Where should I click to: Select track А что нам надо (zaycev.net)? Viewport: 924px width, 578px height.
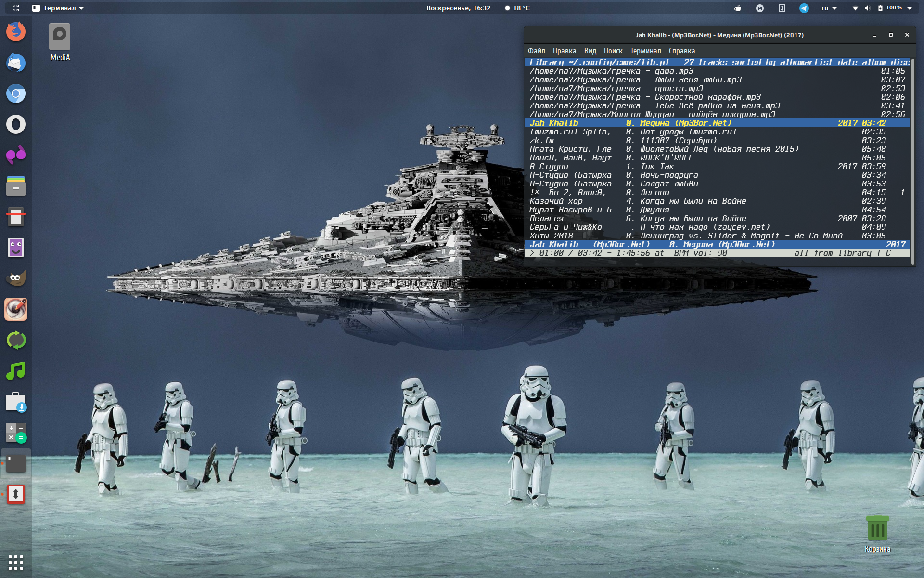717,227
